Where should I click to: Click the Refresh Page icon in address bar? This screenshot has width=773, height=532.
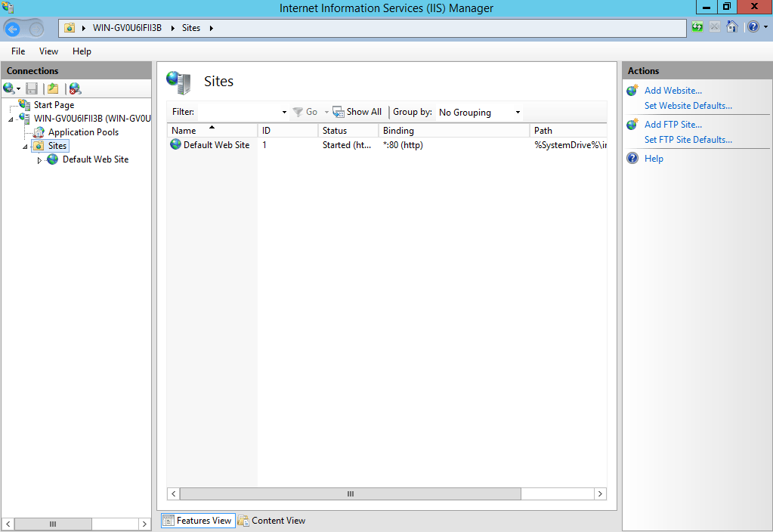tap(697, 26)
